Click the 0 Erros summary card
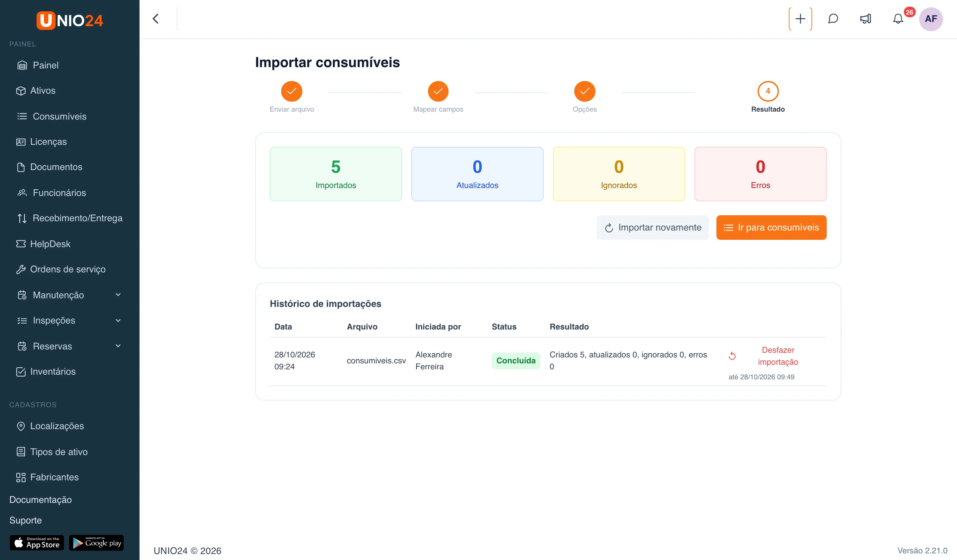 click(x=760, y=174)
